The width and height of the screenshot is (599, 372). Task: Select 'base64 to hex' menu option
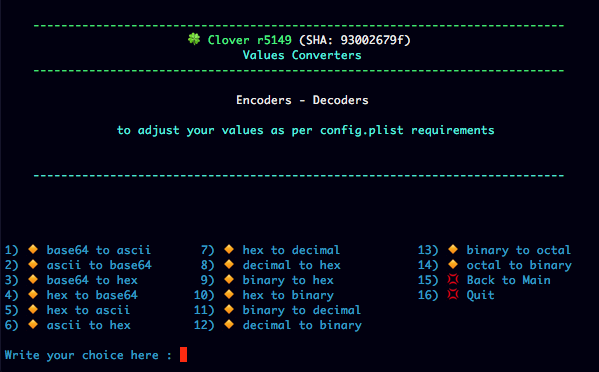92,280
